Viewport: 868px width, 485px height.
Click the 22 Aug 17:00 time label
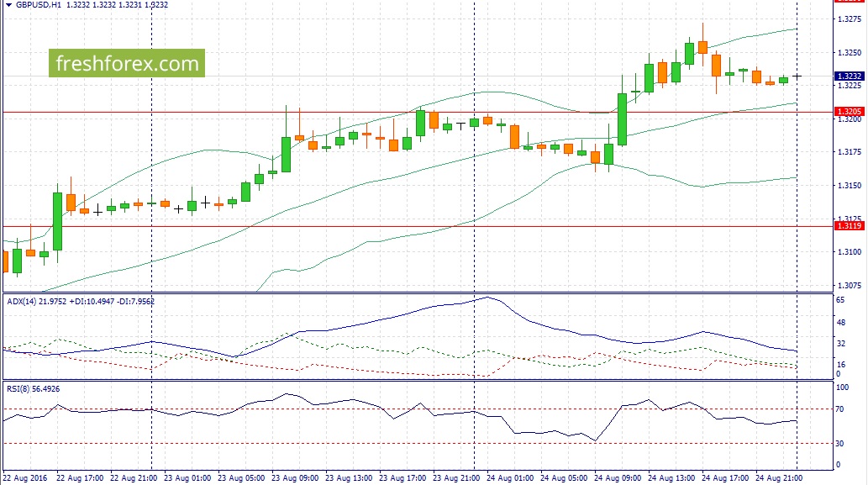81,477
